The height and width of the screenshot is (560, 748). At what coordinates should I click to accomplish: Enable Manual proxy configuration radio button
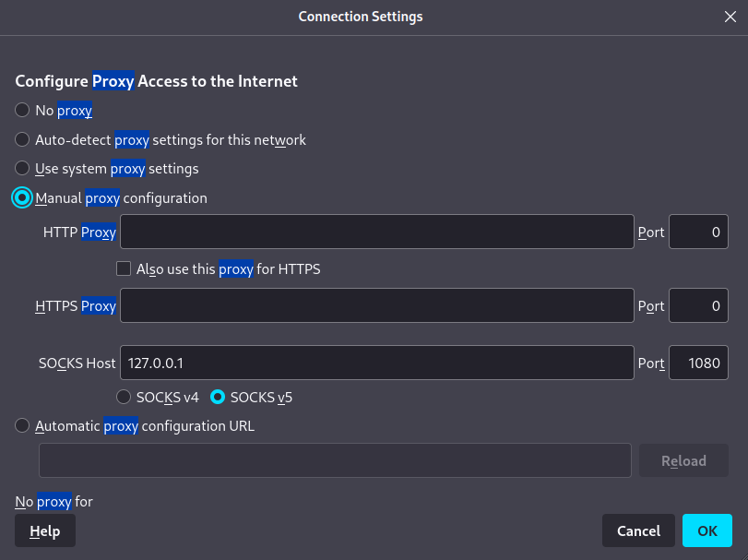pos(23,198)
